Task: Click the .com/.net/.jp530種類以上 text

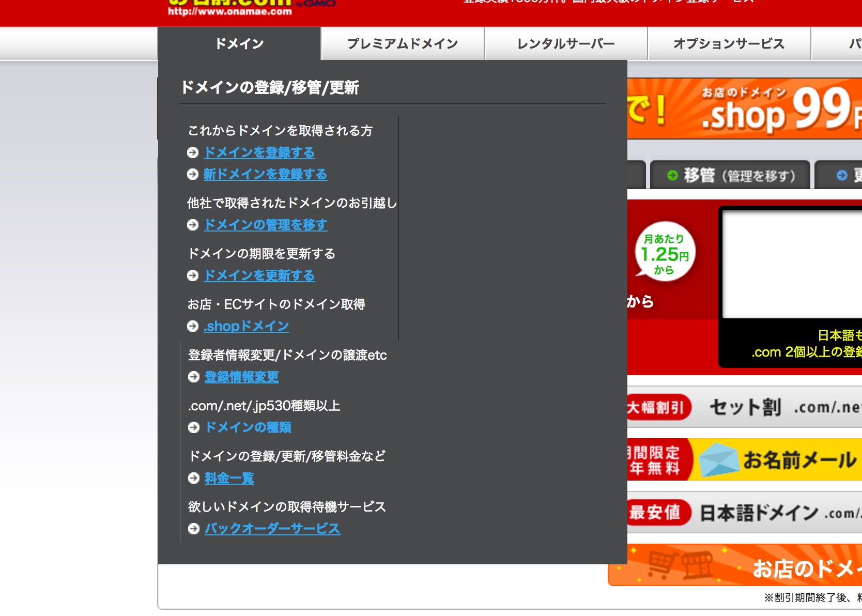Action: click(264, 406)
